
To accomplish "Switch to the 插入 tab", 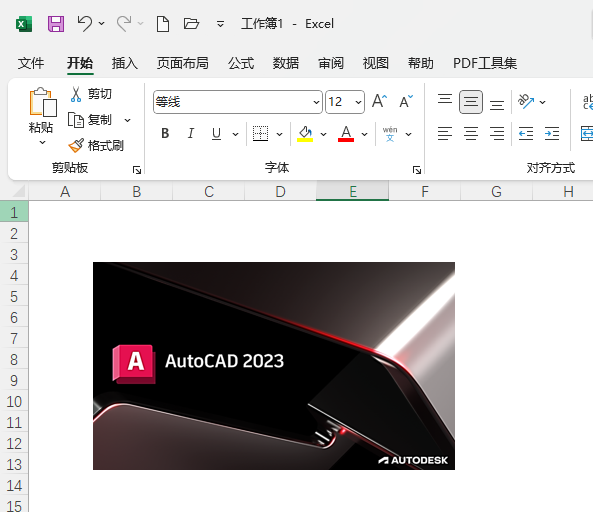I will pos(125,63).
